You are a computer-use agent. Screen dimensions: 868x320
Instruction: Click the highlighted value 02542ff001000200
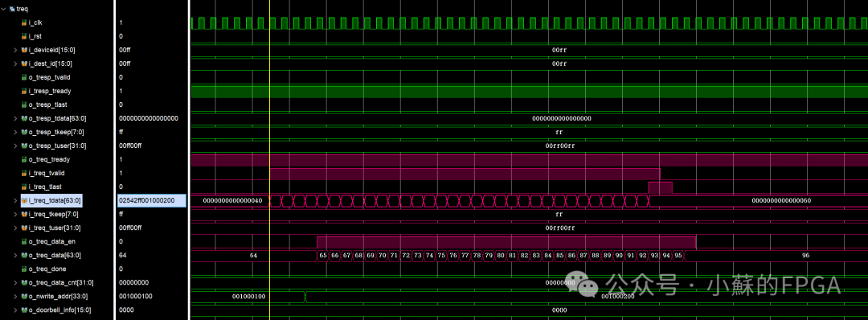pyautogui.click(x=151, y=200)
